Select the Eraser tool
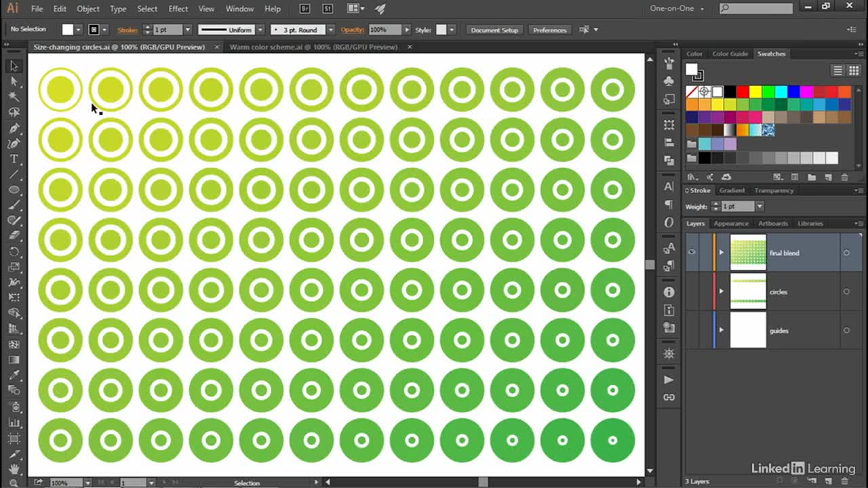Image resolution: width=868 pixels, height=488 pixels. (14, 237)
